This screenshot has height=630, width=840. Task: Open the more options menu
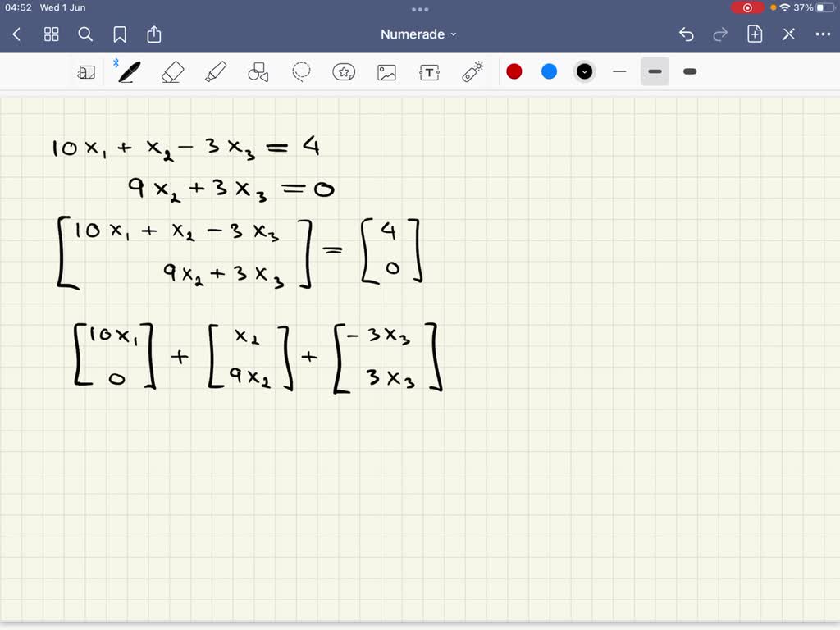pos(823,34)
